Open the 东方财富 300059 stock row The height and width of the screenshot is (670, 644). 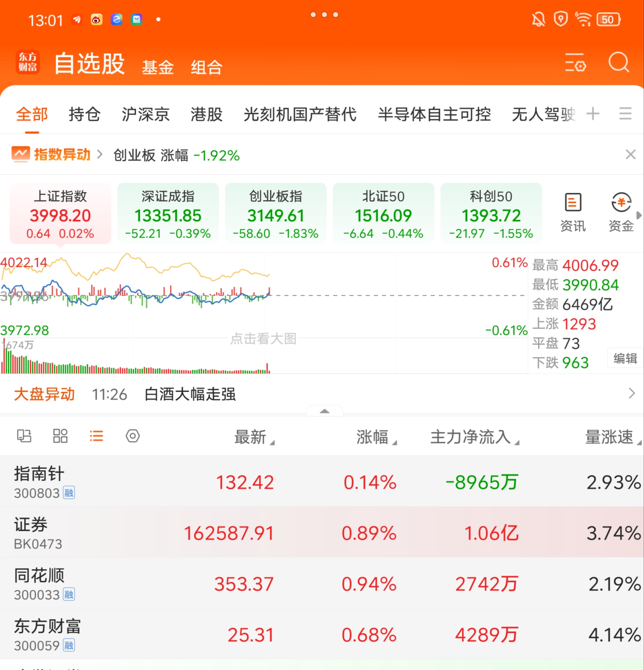[322, 634]
